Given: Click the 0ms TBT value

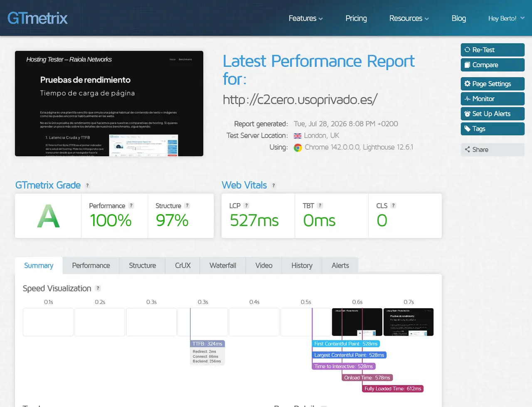Looking at the screenshot, I should point(319,221).
